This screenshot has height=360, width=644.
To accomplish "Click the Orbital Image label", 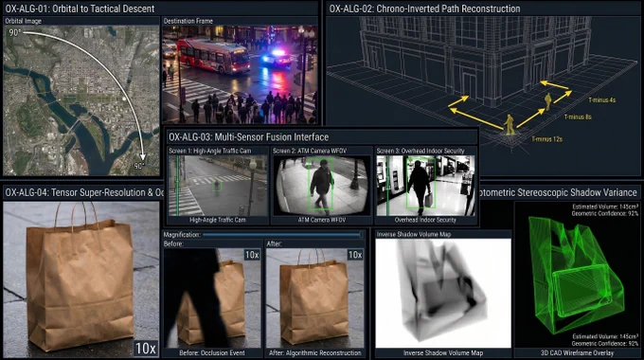I will [23, 21].
